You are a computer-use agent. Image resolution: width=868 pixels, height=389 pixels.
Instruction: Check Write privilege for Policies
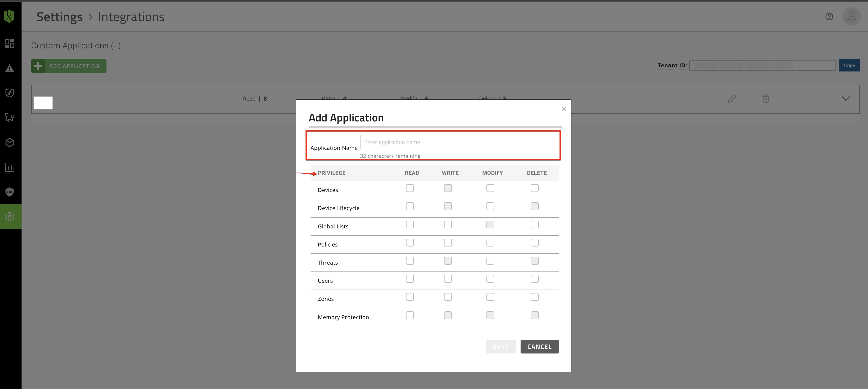click(448, 243)
